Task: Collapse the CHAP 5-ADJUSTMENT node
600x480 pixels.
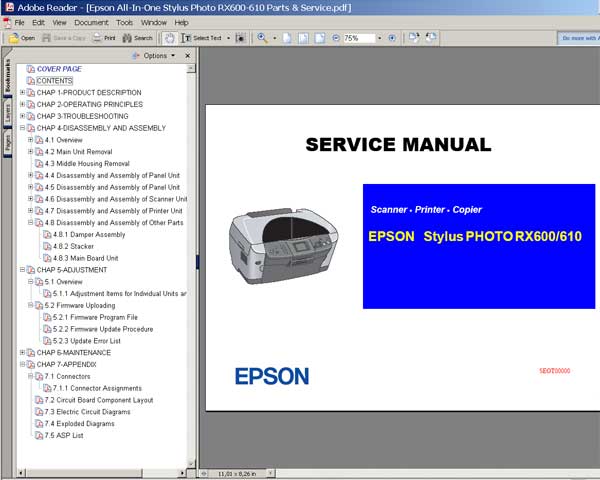Action: (22, 270)
